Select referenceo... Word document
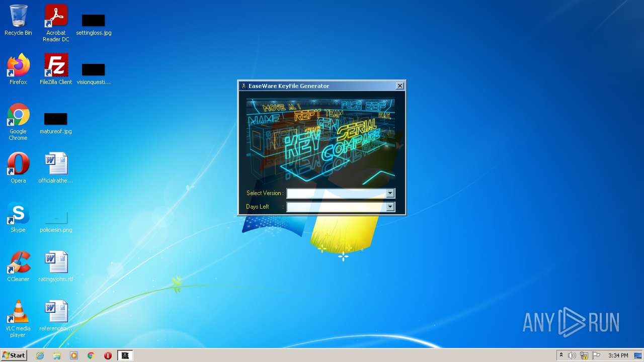 [x=56, y=316]
